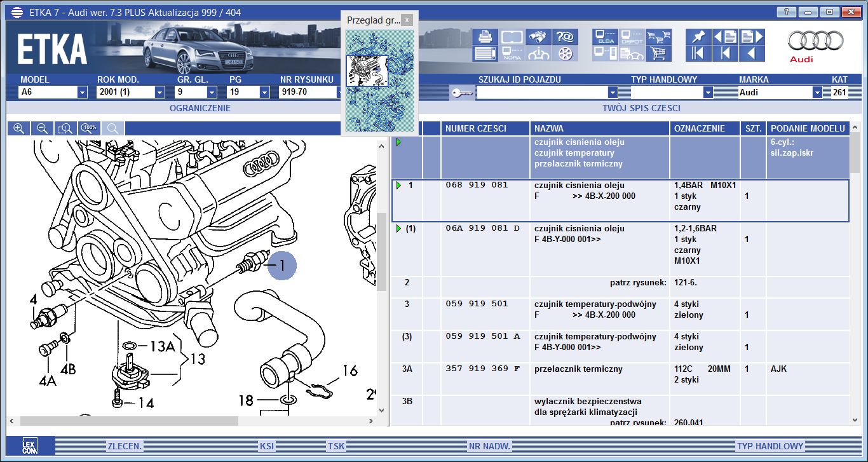Click the NR NADW. status bar button
The image size is (868, 462).
(x=490, y=446)
